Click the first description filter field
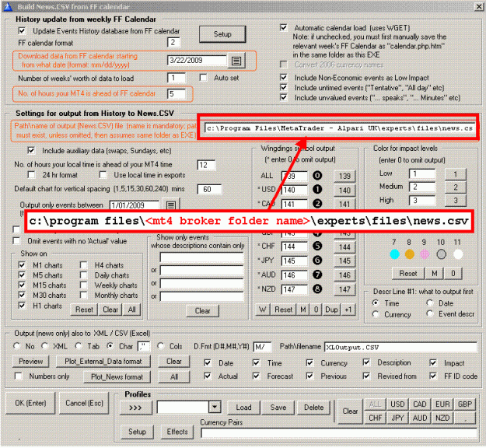This screenshot has height=448, width=486. 201,257
